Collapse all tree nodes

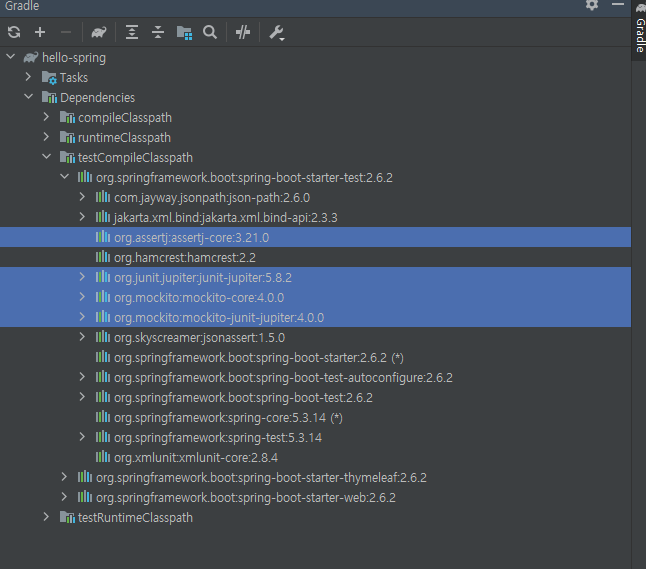click(158, 32)
